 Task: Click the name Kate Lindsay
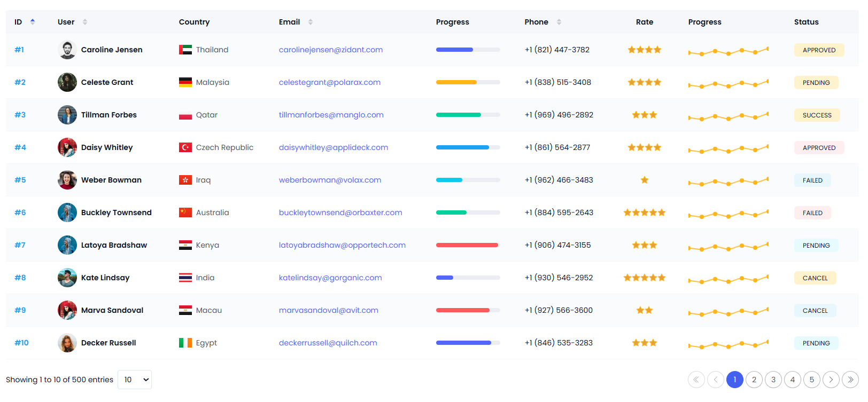(x=105, y=278)
